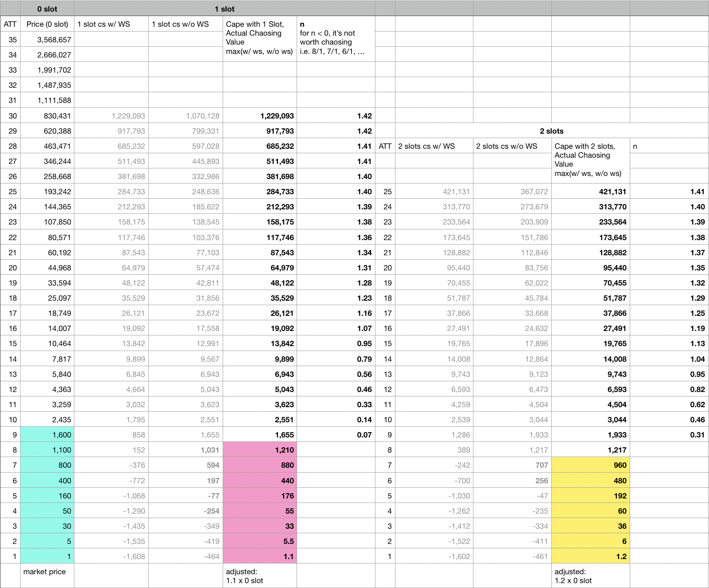
Task: Click the negative value -1,602
Action: [x=434, y=556]
